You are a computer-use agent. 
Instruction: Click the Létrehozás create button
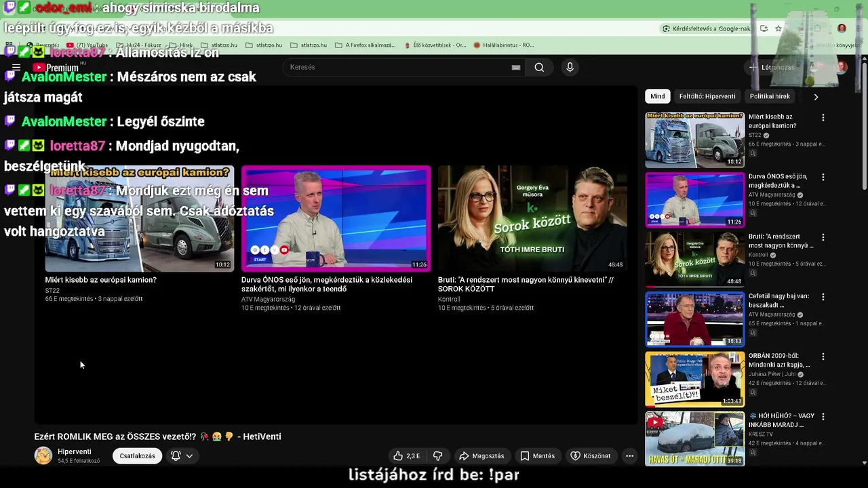771,67
